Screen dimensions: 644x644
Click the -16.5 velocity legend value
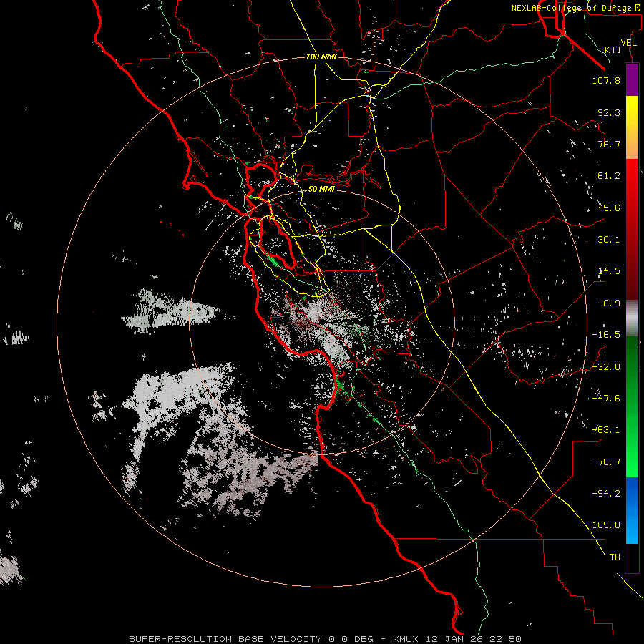(x=606, y=335)
